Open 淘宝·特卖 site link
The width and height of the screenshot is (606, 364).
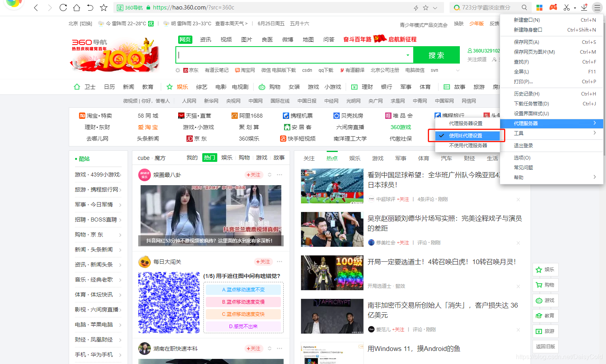click(96, 116)
